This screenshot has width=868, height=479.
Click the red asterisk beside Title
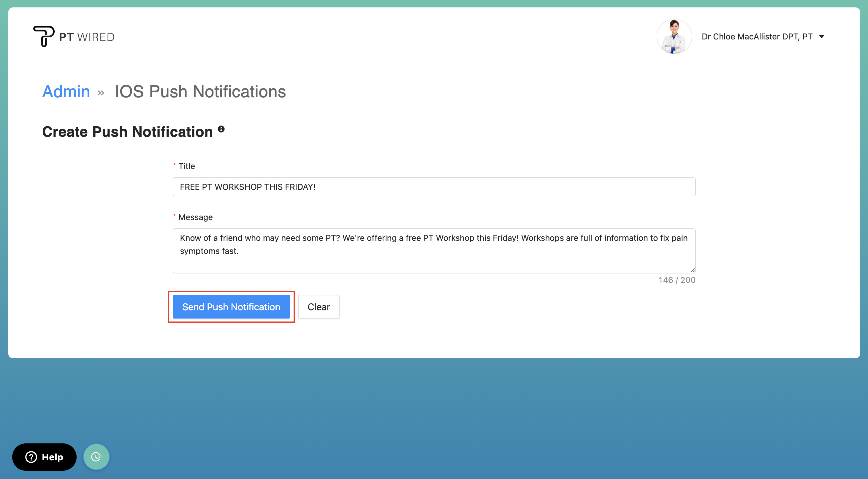tap(174, 165)
